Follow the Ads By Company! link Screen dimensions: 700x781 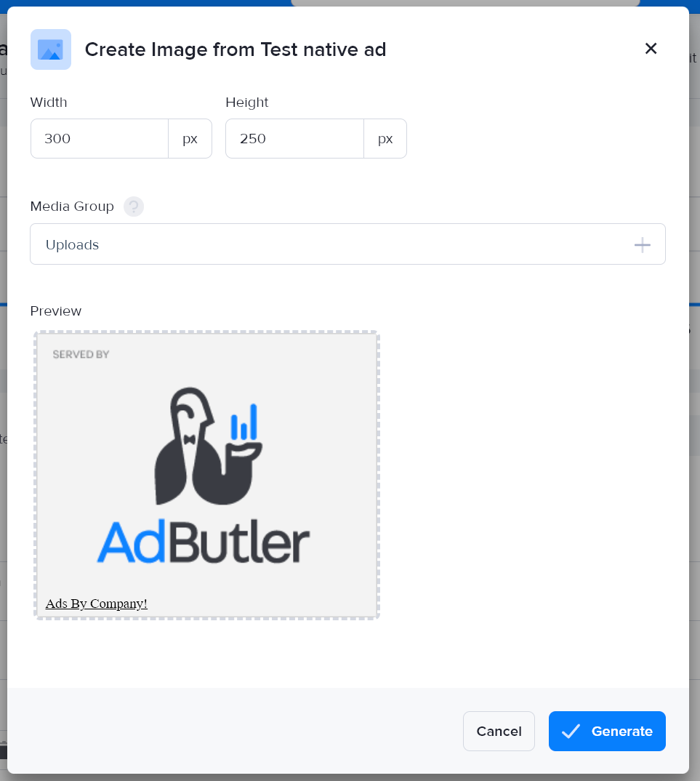96,604
